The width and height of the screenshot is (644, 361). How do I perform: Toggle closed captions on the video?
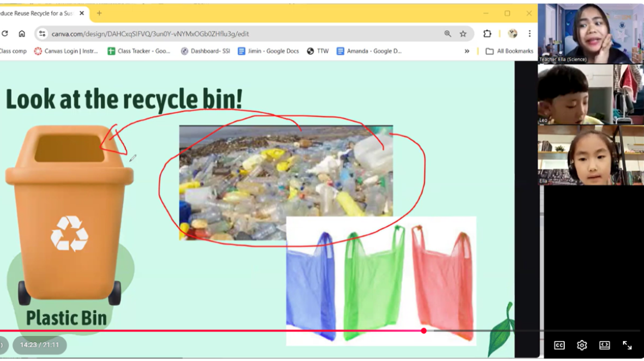point(559,345)
